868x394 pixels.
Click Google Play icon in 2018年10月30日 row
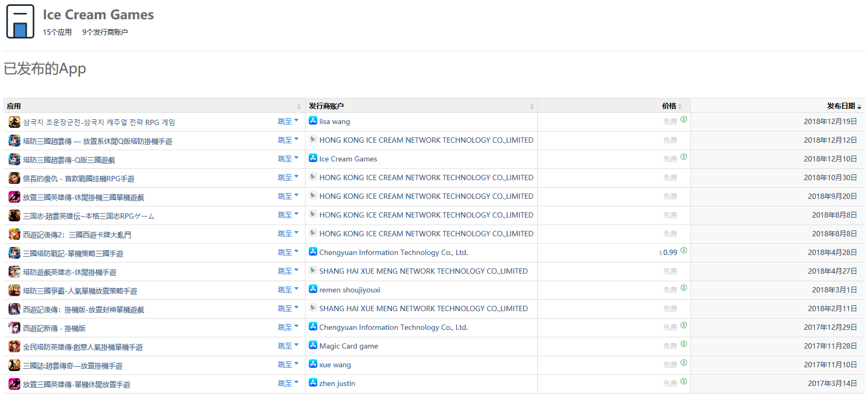[313, 177]
